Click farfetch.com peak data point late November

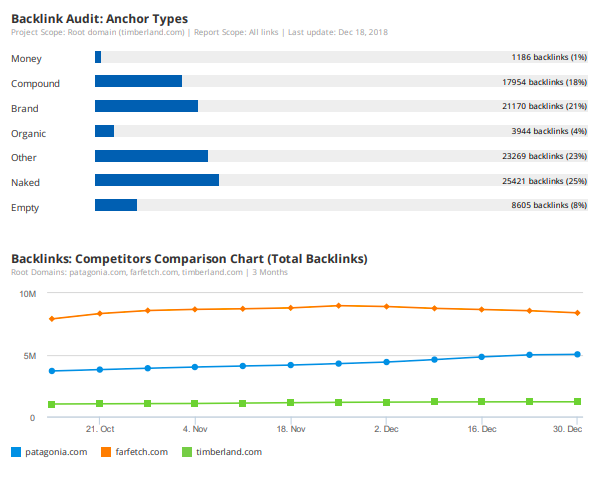tap(339, 306)
